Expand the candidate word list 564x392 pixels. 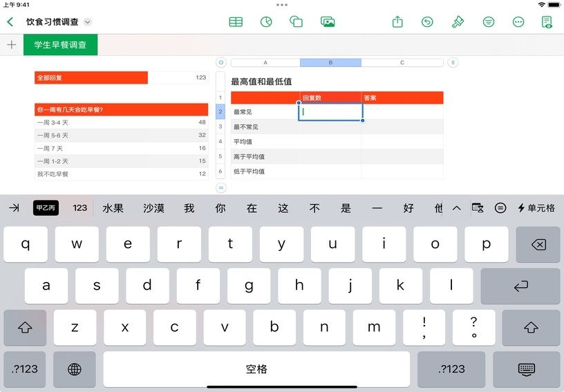click(x=456, y=208)
